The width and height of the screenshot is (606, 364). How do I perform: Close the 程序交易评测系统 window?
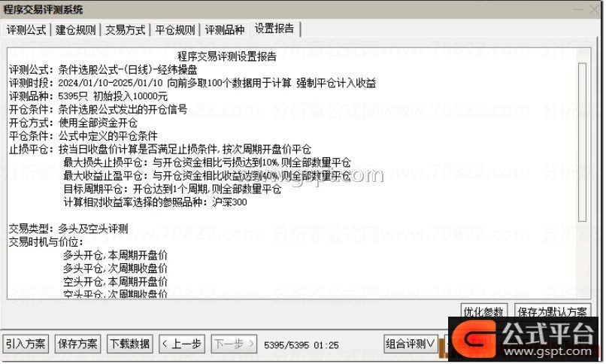595,10
